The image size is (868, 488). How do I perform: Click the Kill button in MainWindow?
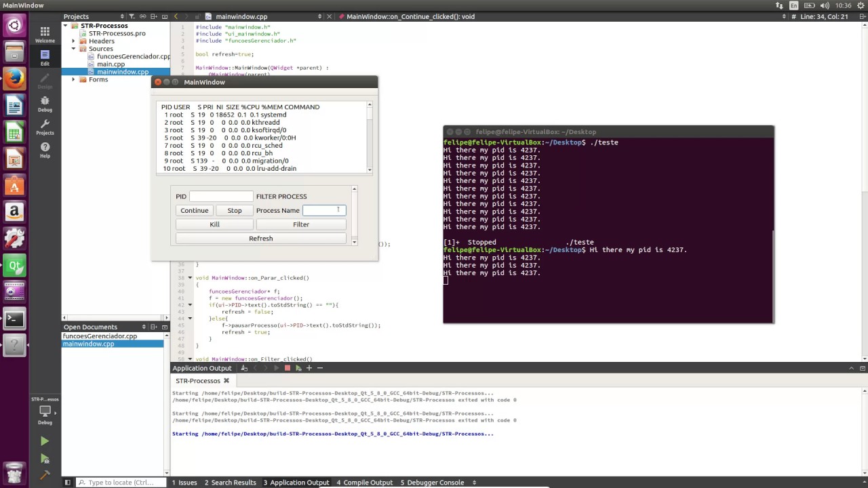point(214,224)
